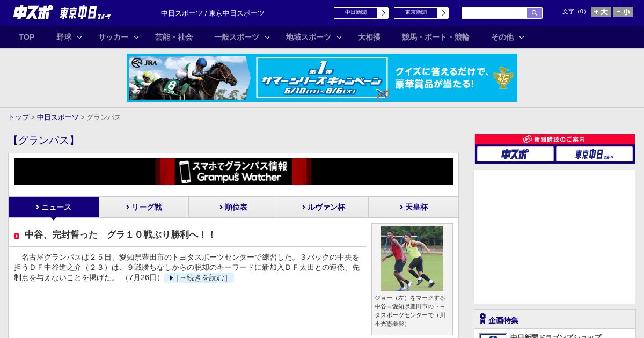The image size is (644, 338).
Task: Click 中スポ subscription button in sidebar
Action: tap(515, 154)
